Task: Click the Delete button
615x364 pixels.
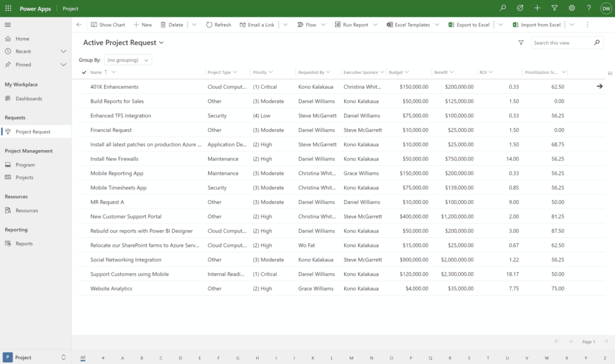Action: 172,25
